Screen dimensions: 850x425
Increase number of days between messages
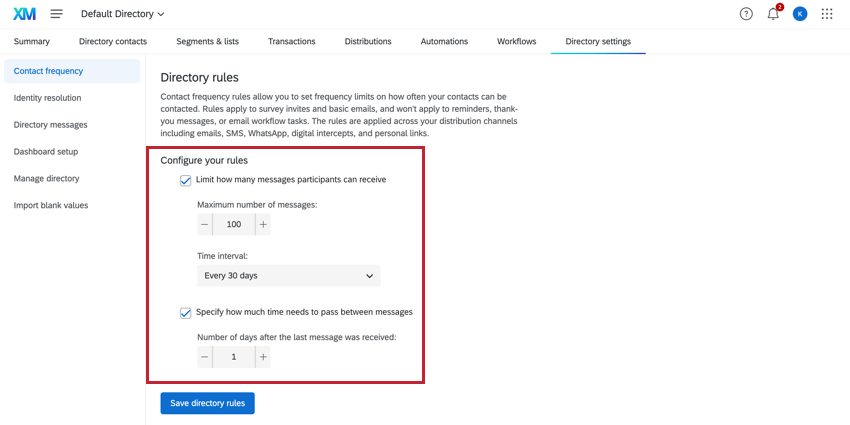[263, 357]
